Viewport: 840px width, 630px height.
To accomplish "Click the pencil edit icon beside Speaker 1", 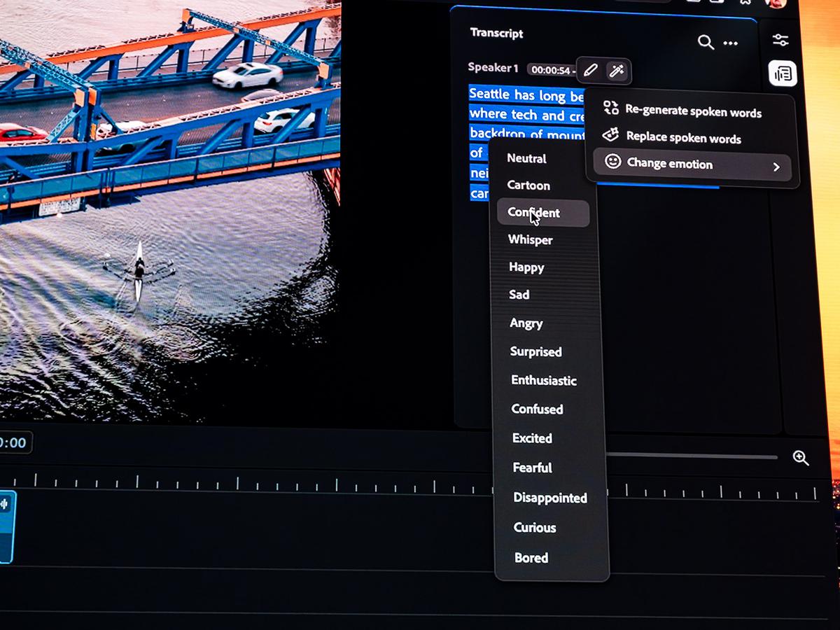I will (x=590, y=70).
